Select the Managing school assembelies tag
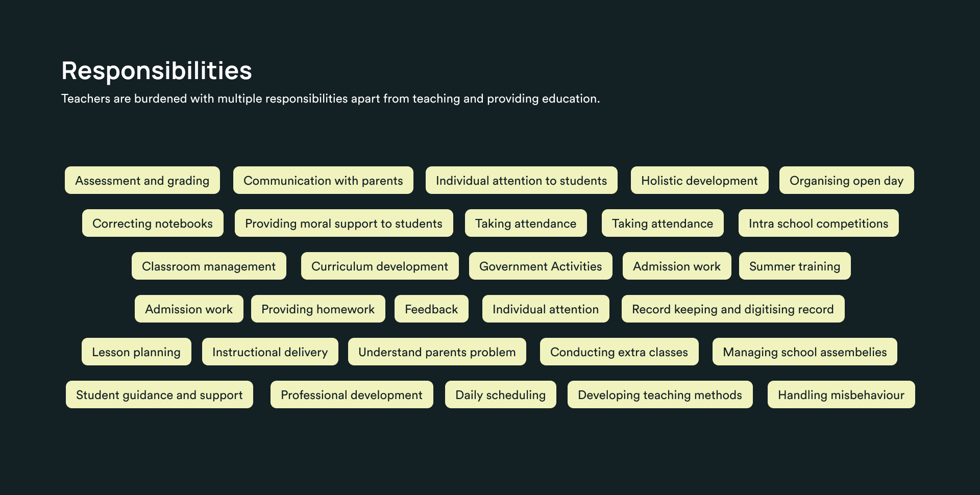The width and height of the screenshot is (980, 495). pos(805,352)
